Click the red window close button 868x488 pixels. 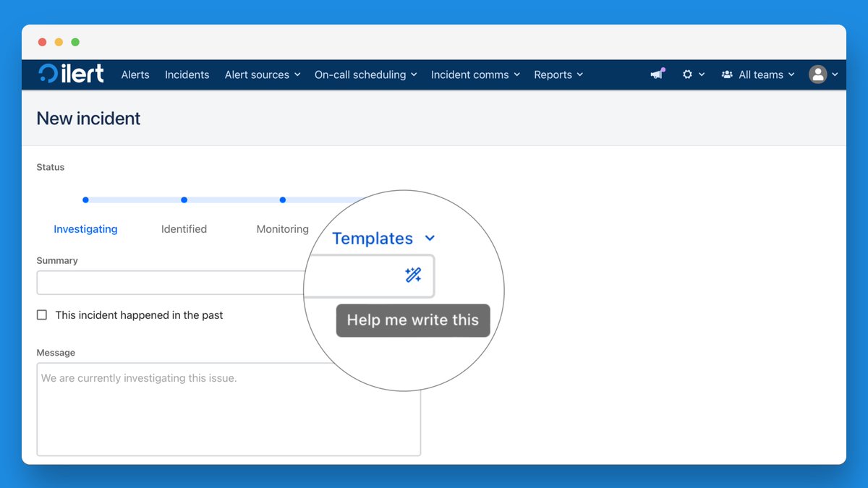42,42
